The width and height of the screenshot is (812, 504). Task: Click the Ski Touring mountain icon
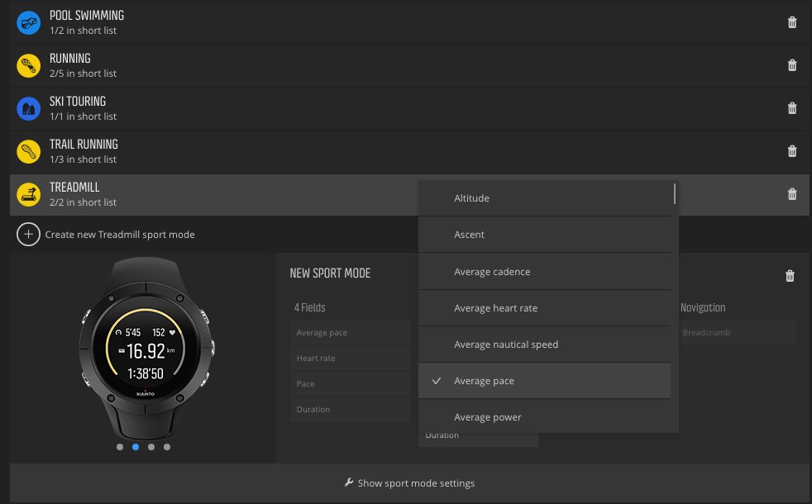pyautogui.click(x=28, y=109)
